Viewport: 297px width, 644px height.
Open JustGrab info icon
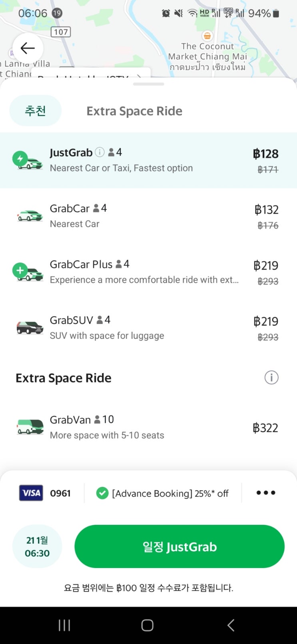pyautogui.click(x=100, y=152)
